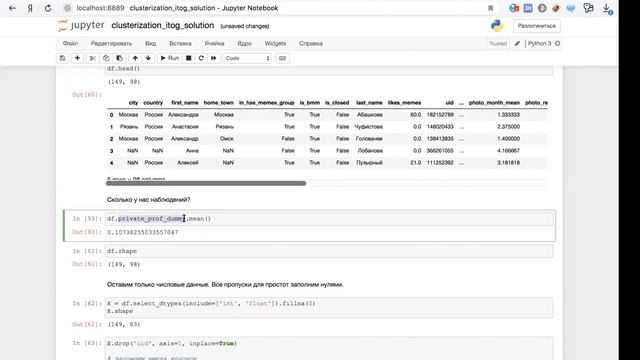Open the Widgets menu
This screenshot has width=640, height=360.
[x=275, y=43]
